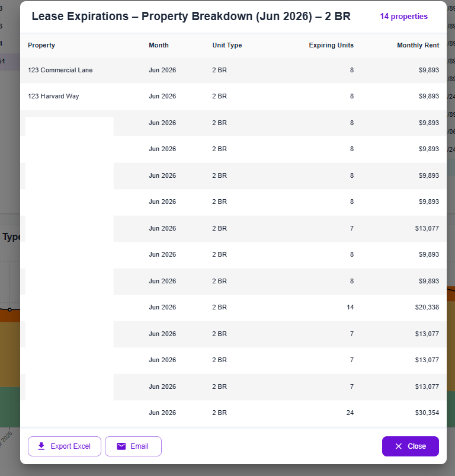Click the $30,354 monthly rent cell
Viewport: 455px width, 476px height.
[x=427, y=413]
